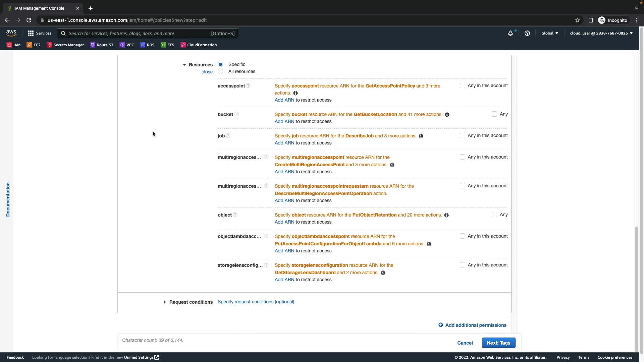This screenshot has height=362, width=644.
Task: Click Add ARN link for object resource
Action: coord(284,222)
